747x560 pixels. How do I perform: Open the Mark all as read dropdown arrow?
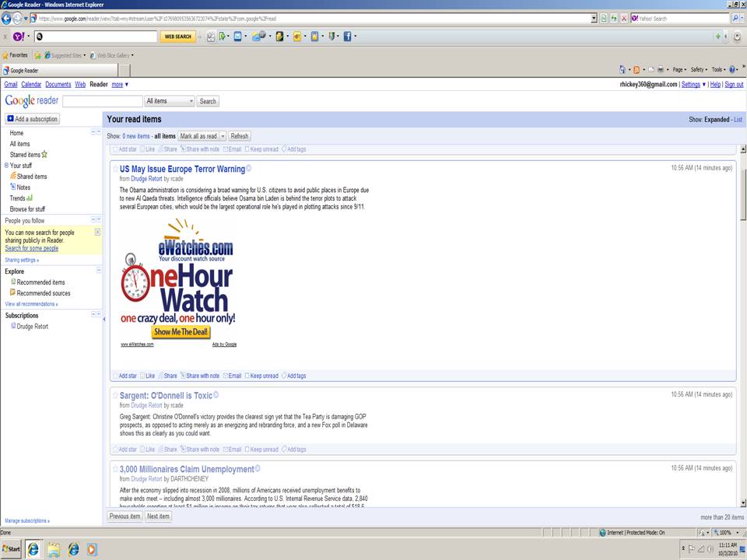pyautogui.click(x=223, y=136)
